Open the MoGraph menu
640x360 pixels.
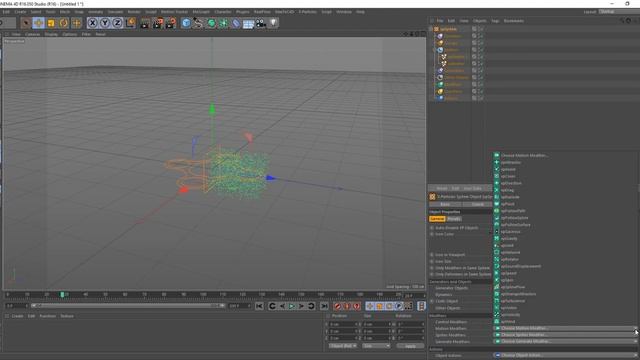[201, 12]
